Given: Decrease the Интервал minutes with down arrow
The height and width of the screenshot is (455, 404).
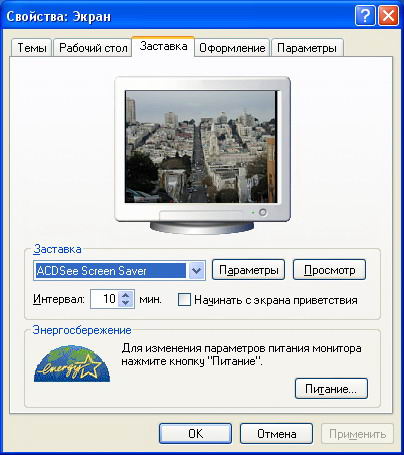Looking at the screenshot, I should tap(125, 303).
